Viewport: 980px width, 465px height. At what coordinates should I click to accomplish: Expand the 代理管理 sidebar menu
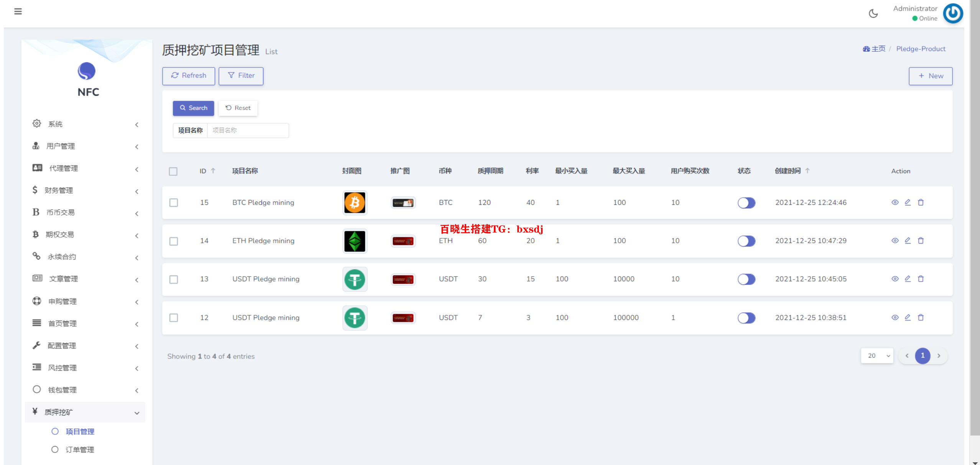[85, 169]
